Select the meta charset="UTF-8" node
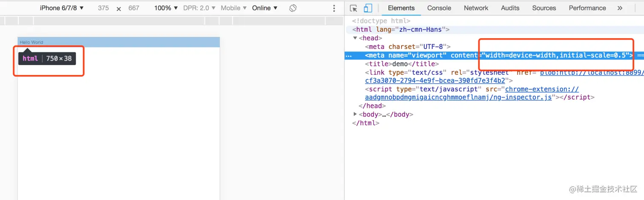The height and width of the screenshot is (200, 644). 408,46
